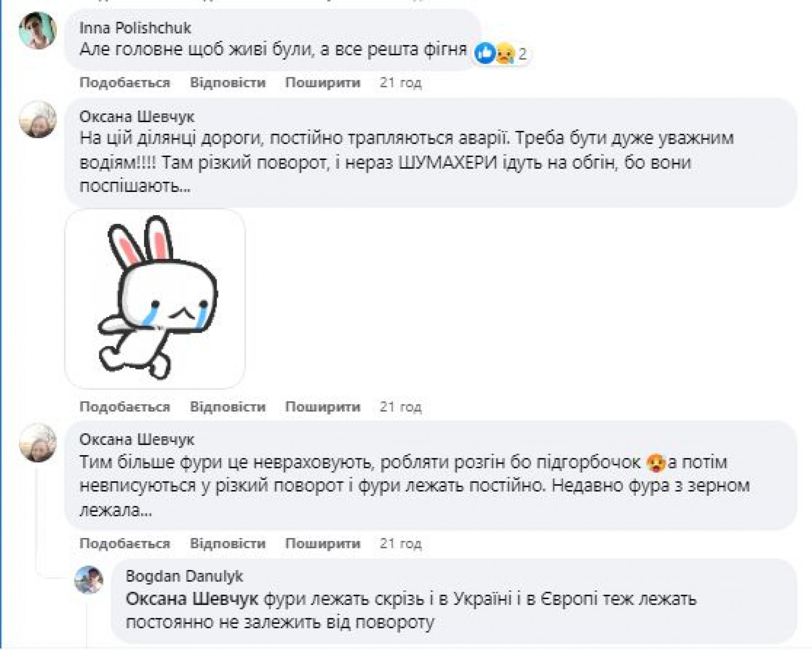Open Inna Polishchuk's profile picture

(x=38, y=31)
